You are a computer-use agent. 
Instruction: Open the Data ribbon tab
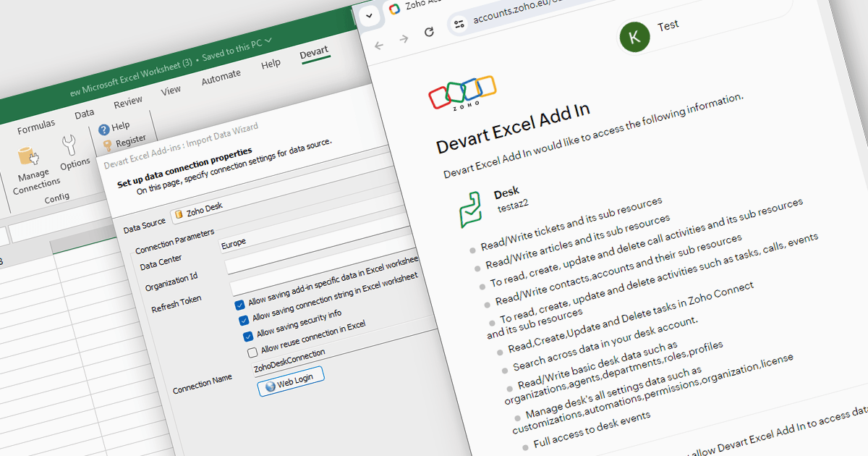click(x=85, y=114)
